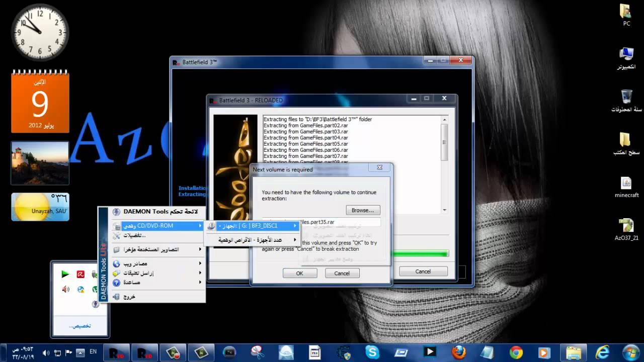The height and width of the screenshot is (362, 644).
Task: Click the "Extracting from GameFiles.part07.rar" log line
Action: coord(306,156)
